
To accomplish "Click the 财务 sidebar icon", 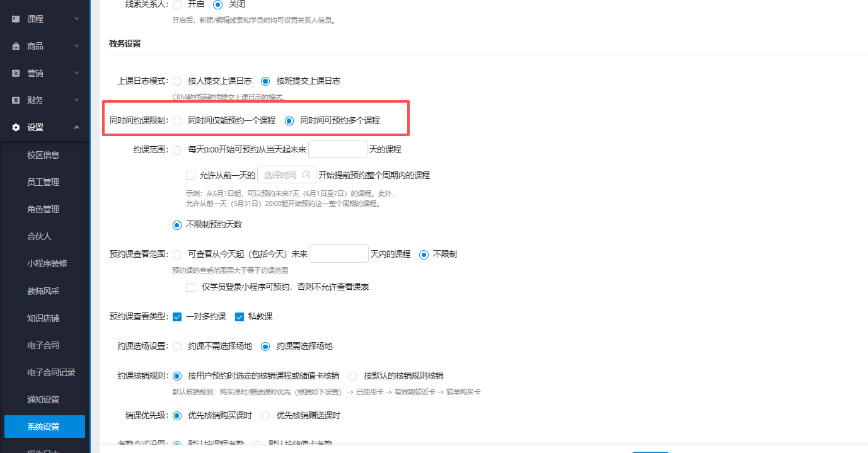I will point(16,100).
